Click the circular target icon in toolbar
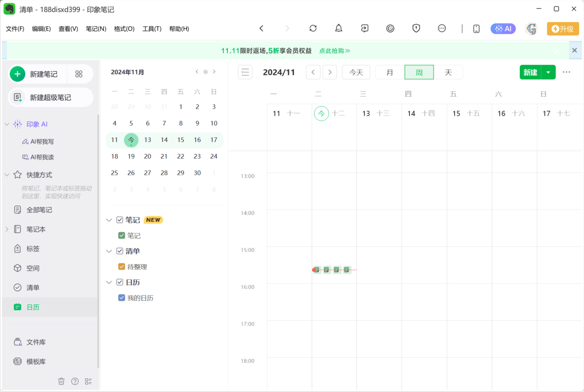The width and height of the screenshot is (584, 392). tap(390, 29)
